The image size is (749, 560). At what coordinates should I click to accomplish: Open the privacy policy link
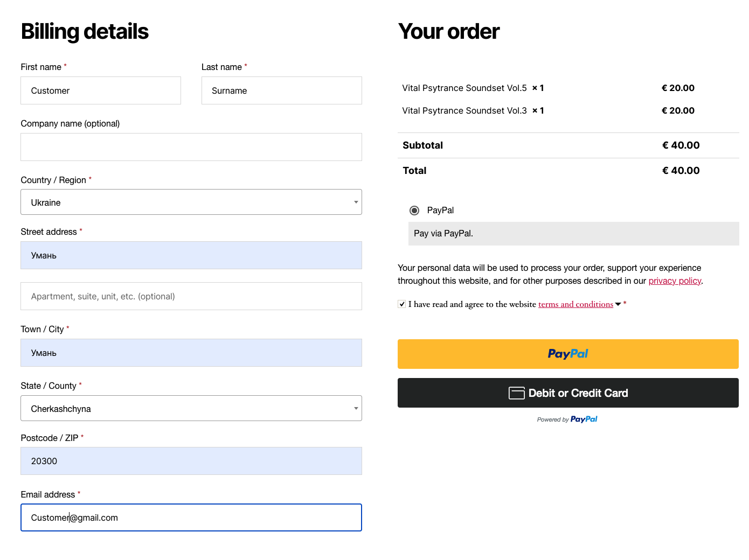(675, 281)
